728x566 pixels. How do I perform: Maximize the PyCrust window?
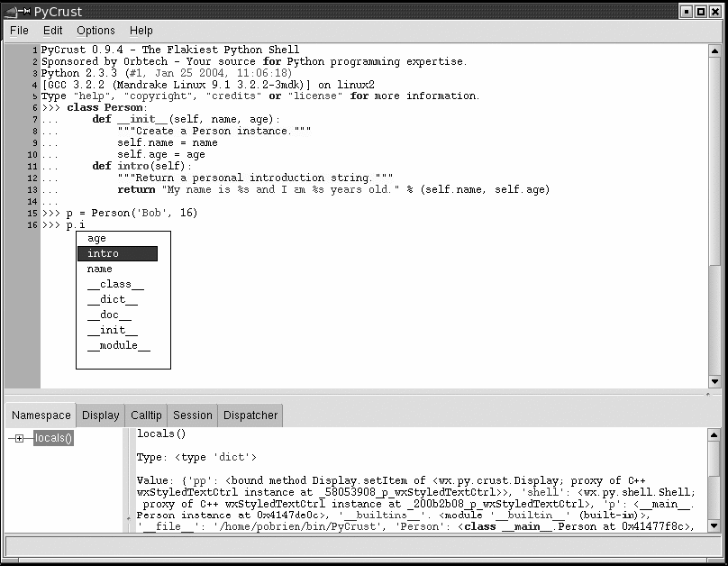click(701, 11)
